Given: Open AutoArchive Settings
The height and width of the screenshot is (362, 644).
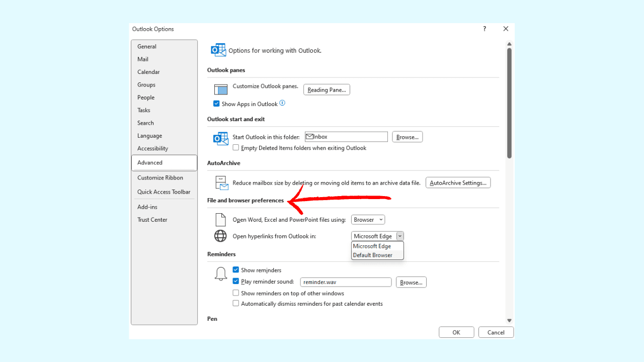Looking at the screenshot, I should (x=458, y=183).
